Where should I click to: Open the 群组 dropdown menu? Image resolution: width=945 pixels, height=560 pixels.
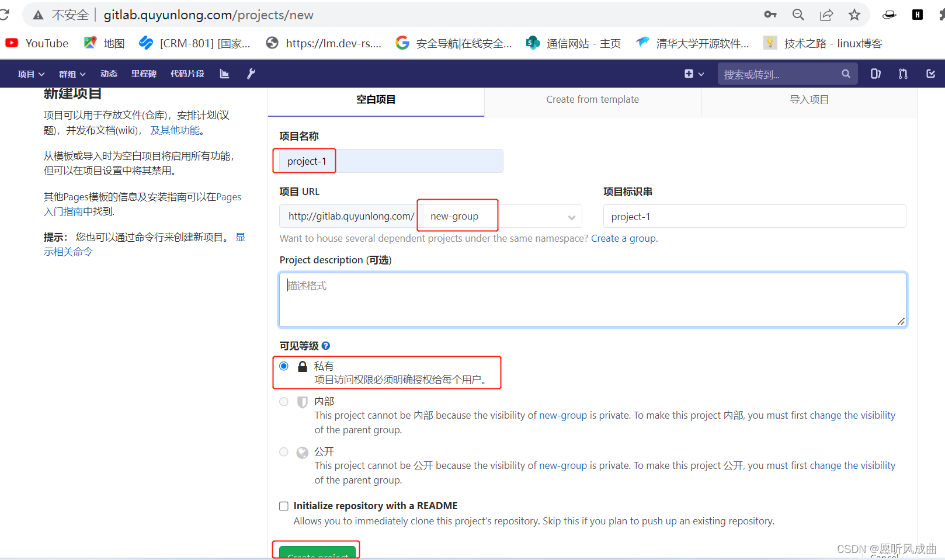[71, 74]
